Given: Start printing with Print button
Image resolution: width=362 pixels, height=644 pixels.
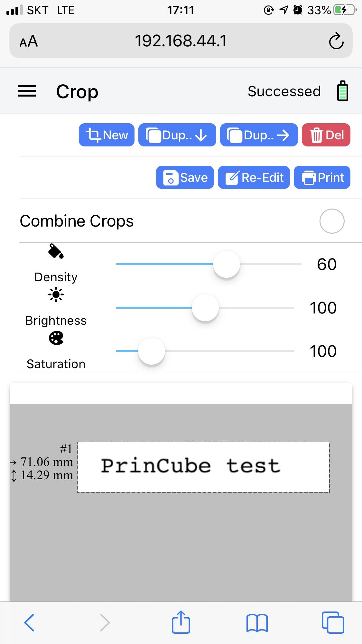Looking at the screenshot, I should [322, 177].
